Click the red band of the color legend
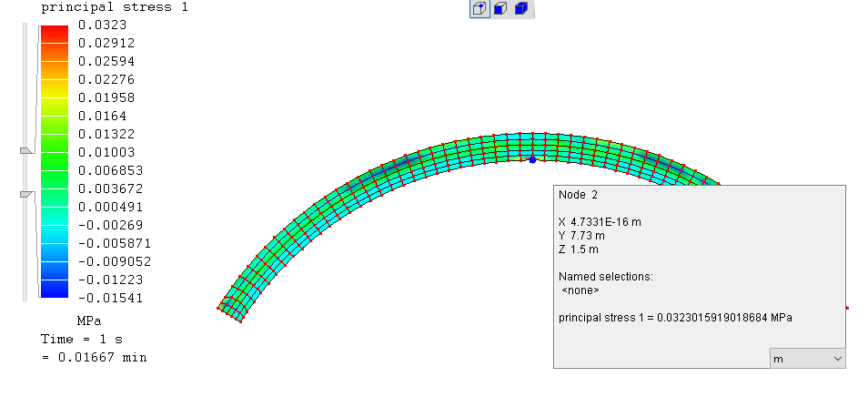Viewport: 868px width, 397px height. coord(55,35)
